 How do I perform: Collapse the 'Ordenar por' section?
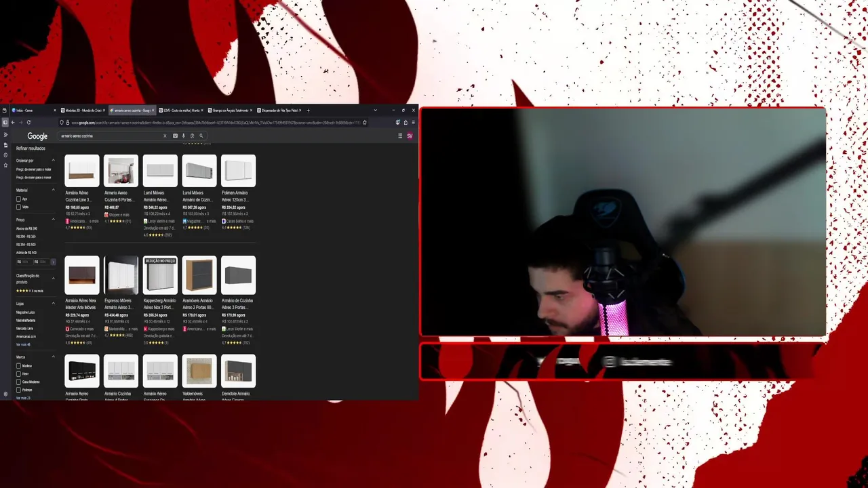53,161
